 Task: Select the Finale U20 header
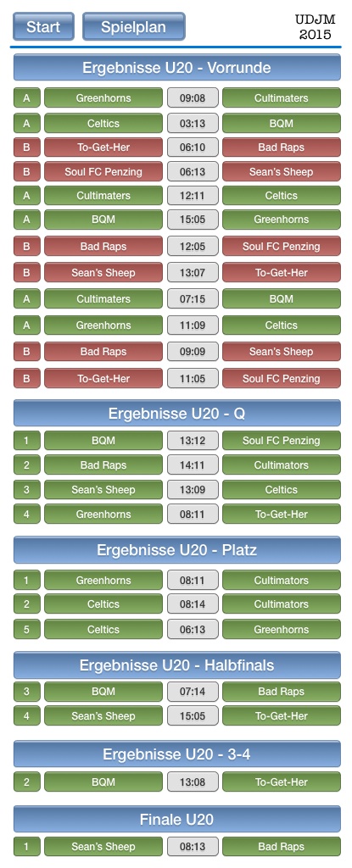[x=176, y=820]
